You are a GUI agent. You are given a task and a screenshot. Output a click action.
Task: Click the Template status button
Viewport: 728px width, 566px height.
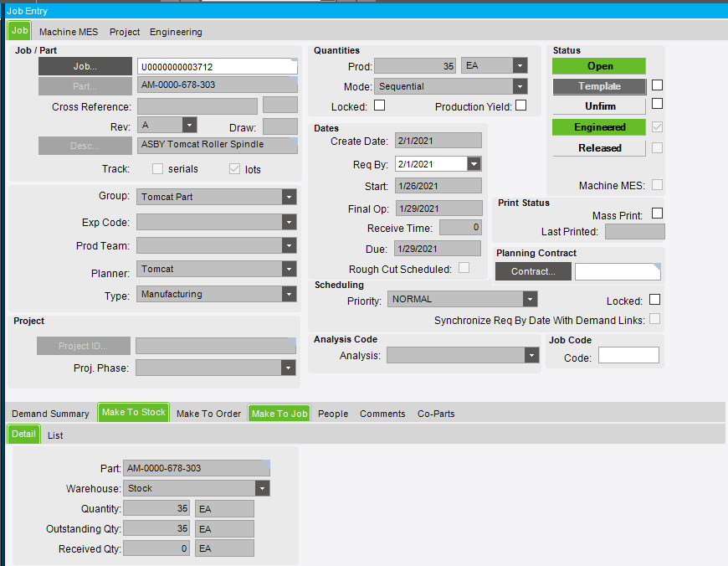point(599,86)
